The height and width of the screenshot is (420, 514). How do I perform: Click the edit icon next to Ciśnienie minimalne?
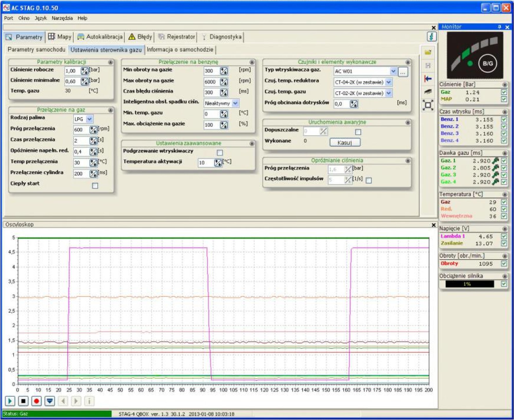click(85, 81)
